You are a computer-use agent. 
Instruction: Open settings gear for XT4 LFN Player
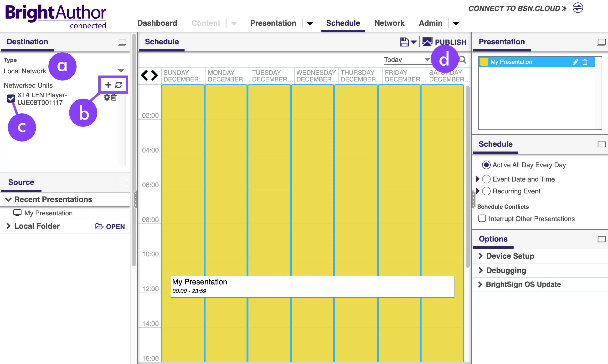click(107, 97)
